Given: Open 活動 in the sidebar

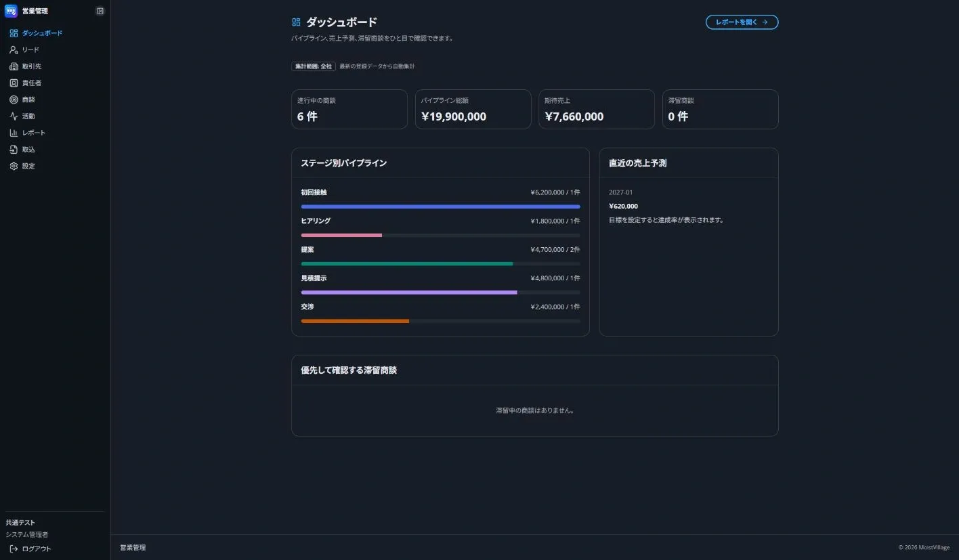Looking at the screenshot, I should pos(55,116).
